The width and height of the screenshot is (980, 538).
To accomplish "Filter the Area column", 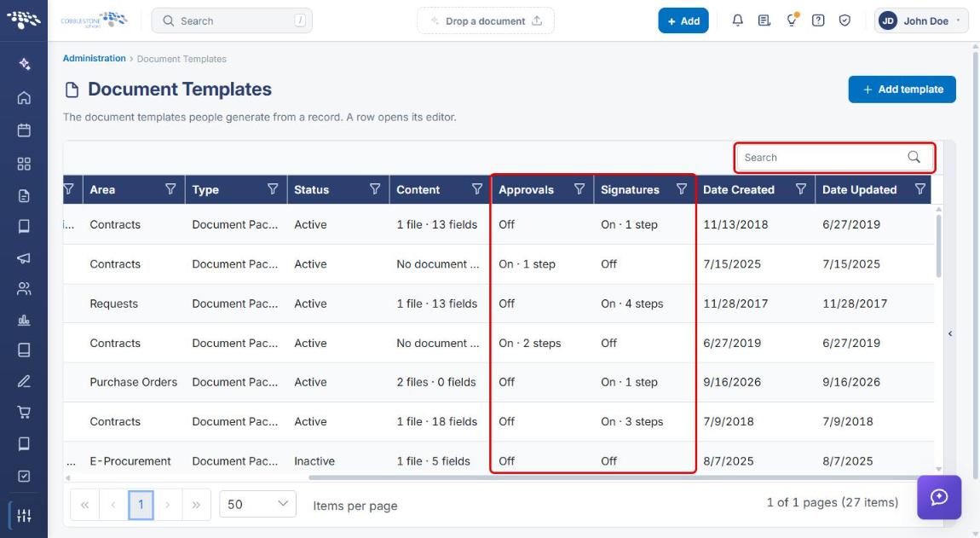I will point(170,189).
